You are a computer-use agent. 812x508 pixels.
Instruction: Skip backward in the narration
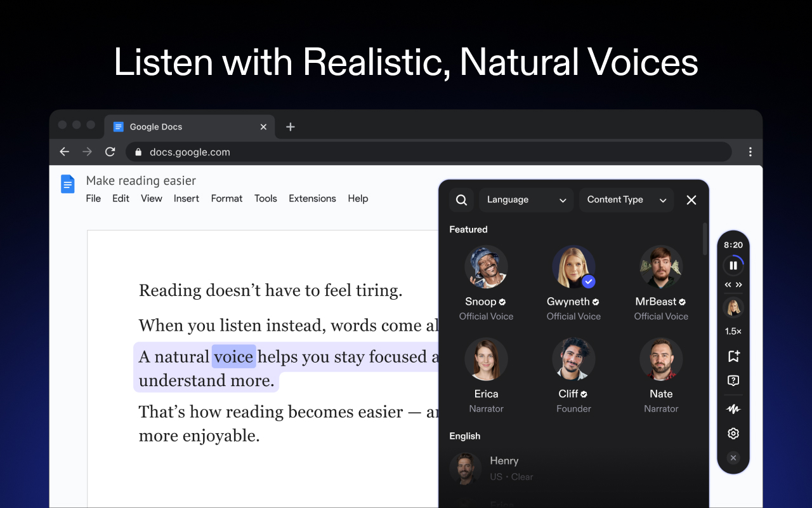727,284
